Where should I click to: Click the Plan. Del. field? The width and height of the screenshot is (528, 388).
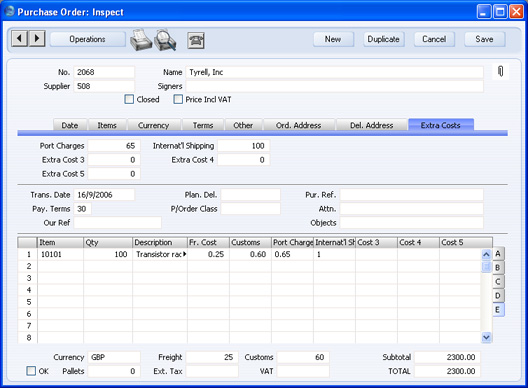(x=251, y=195)
